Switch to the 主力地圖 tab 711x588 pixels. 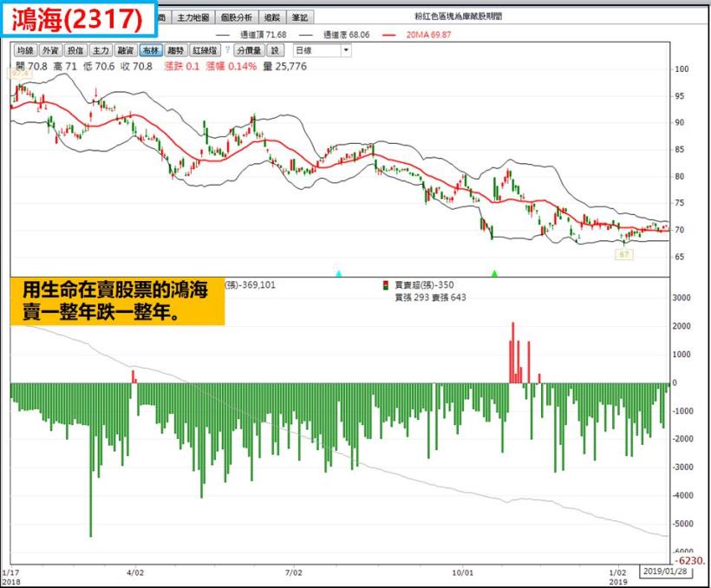click(193, 17)
